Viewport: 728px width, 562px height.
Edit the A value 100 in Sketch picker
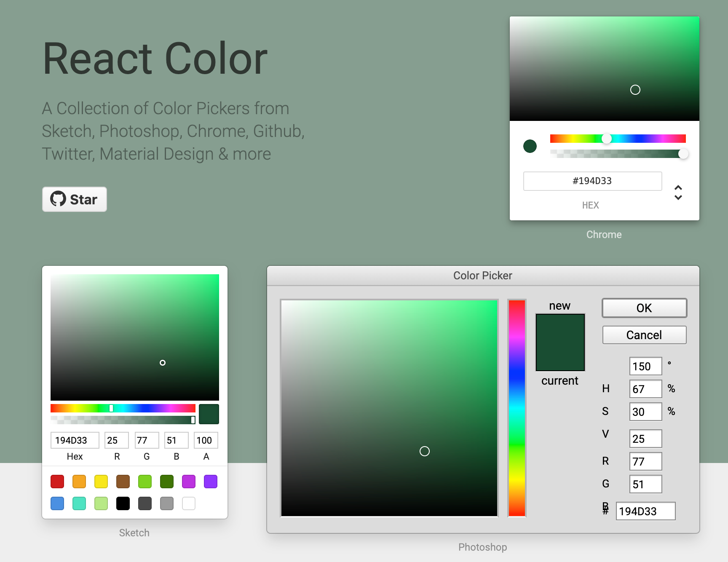pyautogui.click(x=206, y=440)
